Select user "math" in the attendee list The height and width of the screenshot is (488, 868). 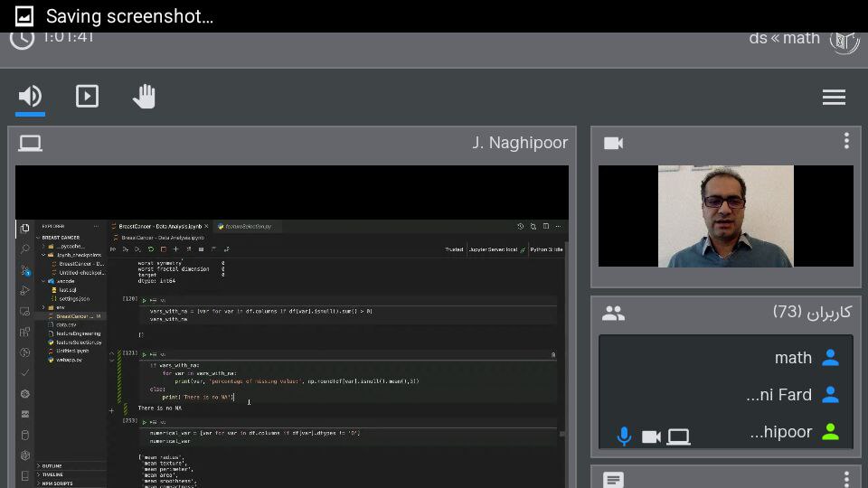pos(793,359)
